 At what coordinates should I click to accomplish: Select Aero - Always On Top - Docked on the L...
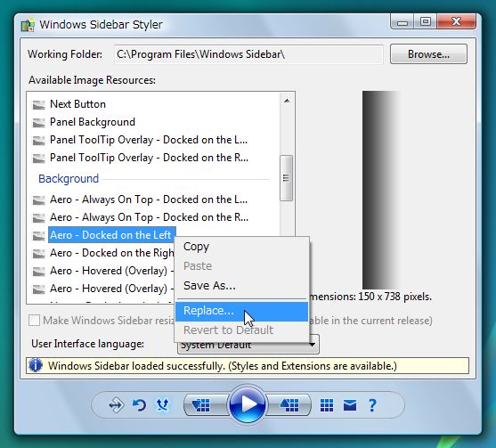(149, 200)
